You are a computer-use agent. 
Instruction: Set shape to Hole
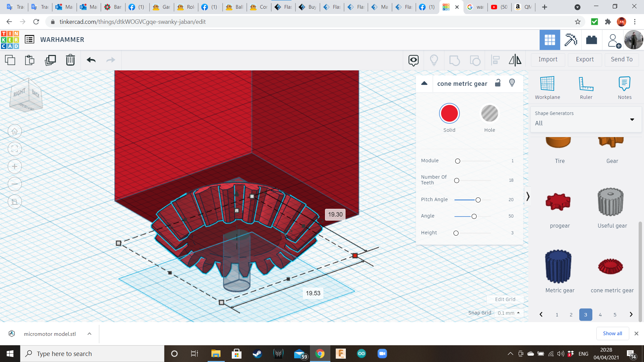click(x=489, y=114)
